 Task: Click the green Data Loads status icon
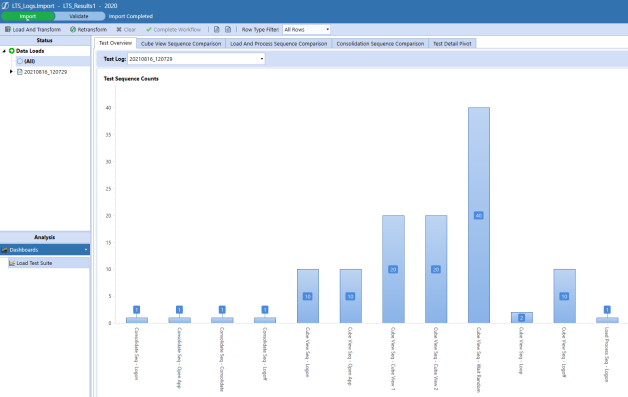[x=12, y=51]
